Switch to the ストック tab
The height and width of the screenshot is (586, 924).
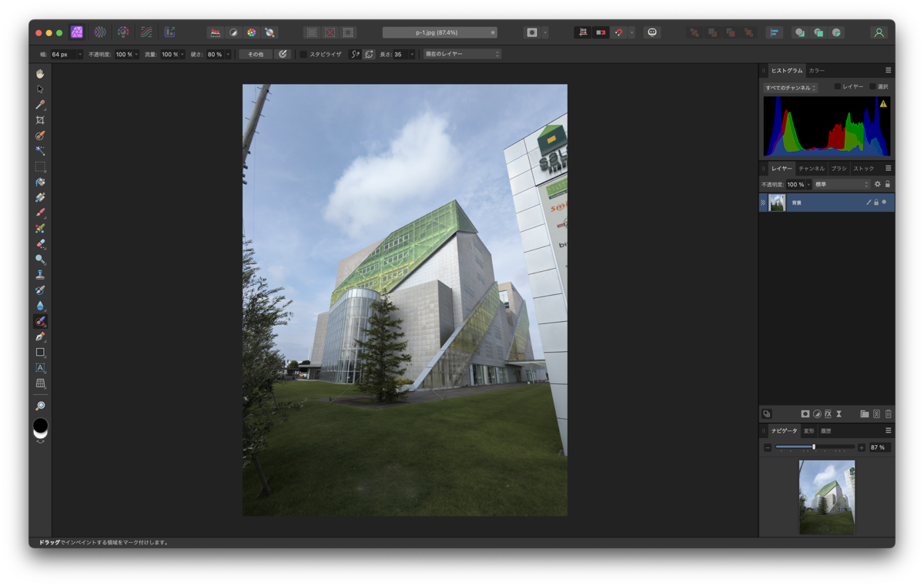point(863,168)
